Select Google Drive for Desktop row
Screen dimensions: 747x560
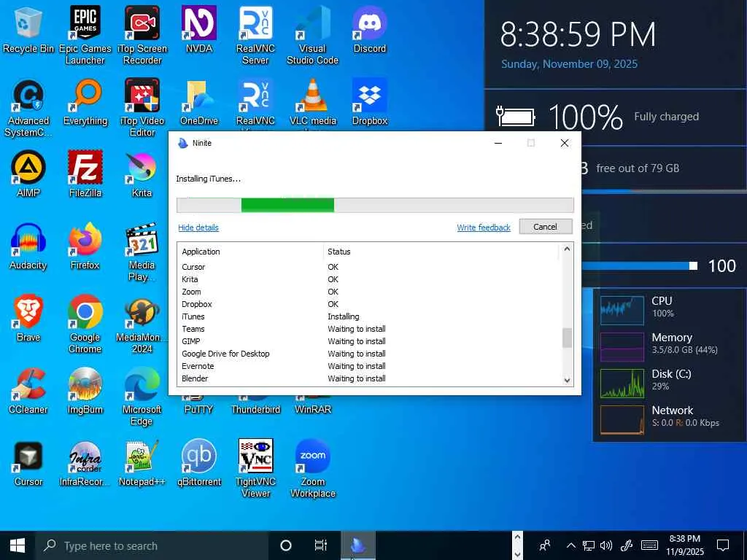tap(369, 354)
